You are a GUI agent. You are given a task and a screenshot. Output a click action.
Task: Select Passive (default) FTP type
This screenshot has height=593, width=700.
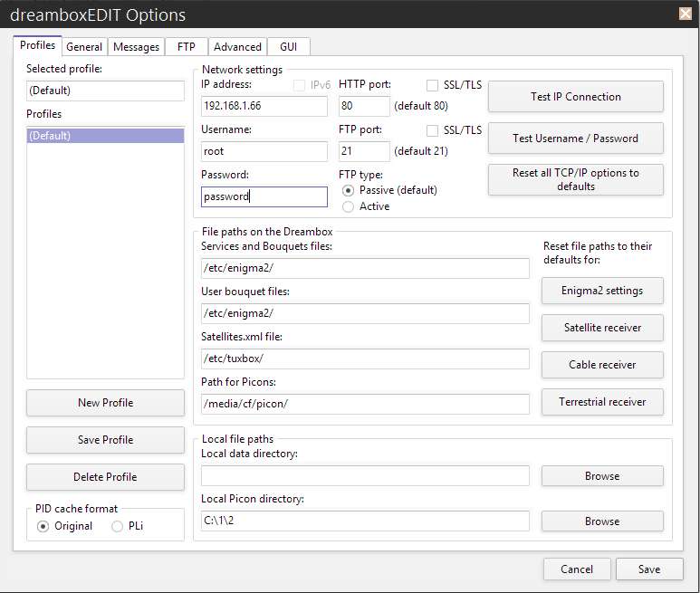(349, 190)
